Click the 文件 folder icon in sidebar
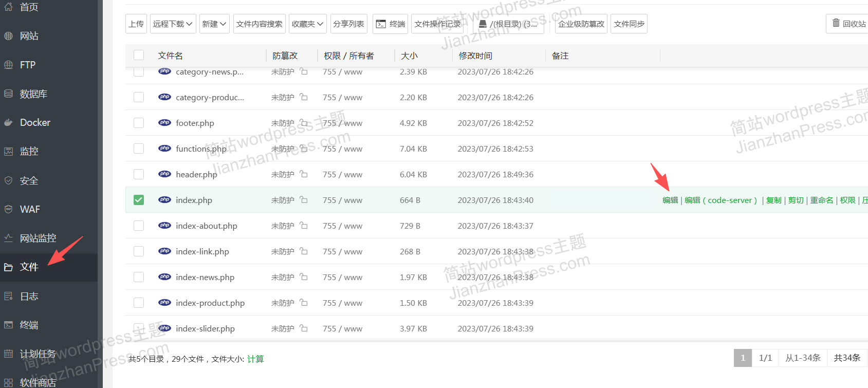 tap(8, 267)
